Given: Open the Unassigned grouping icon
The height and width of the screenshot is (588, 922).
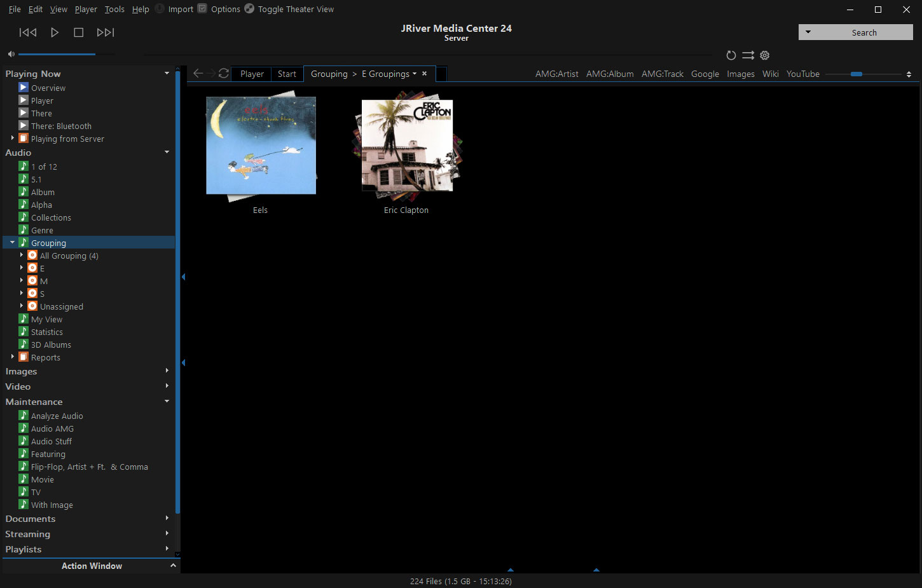Looking at the screenshot, I should click(32, 306).
